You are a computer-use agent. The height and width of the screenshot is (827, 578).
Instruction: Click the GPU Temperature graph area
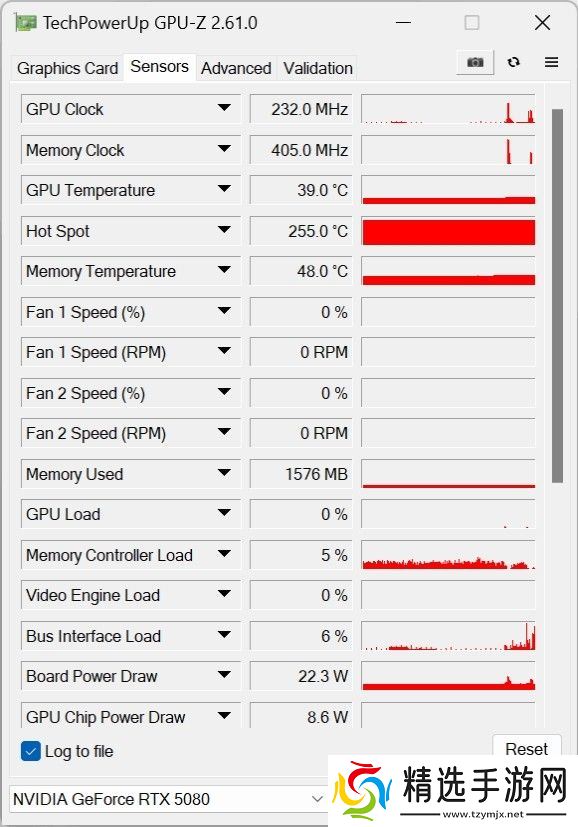(447, 190)
